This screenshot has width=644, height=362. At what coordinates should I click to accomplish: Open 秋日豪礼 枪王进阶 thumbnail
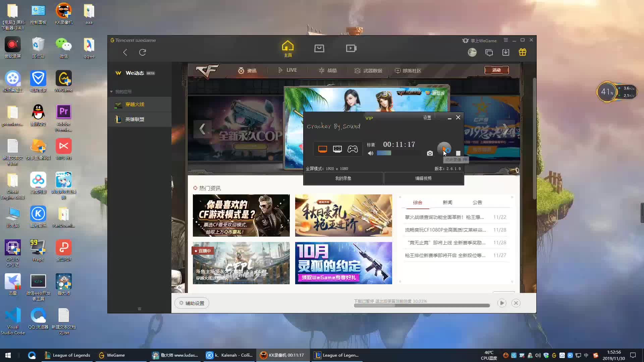(x=343, y=216)
